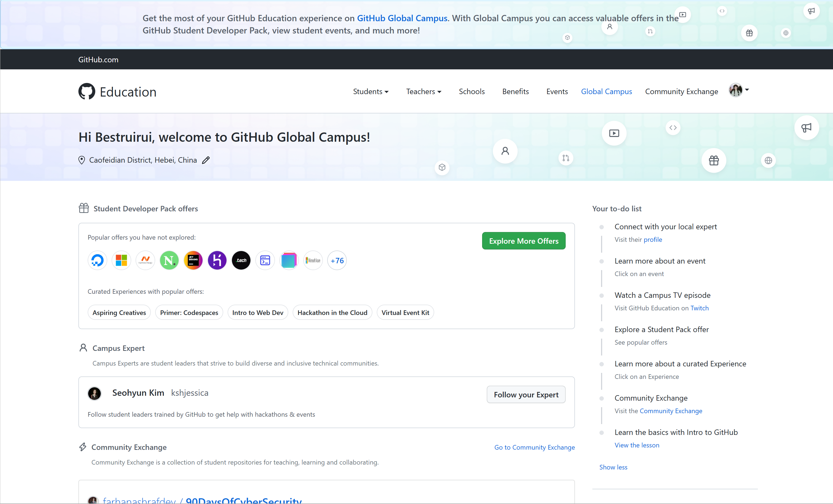The width and height of the screenshot is (833, 504).
Task: Open Community Exchange in top navigation
Action: pyautogui.click(x=681, y=92)
